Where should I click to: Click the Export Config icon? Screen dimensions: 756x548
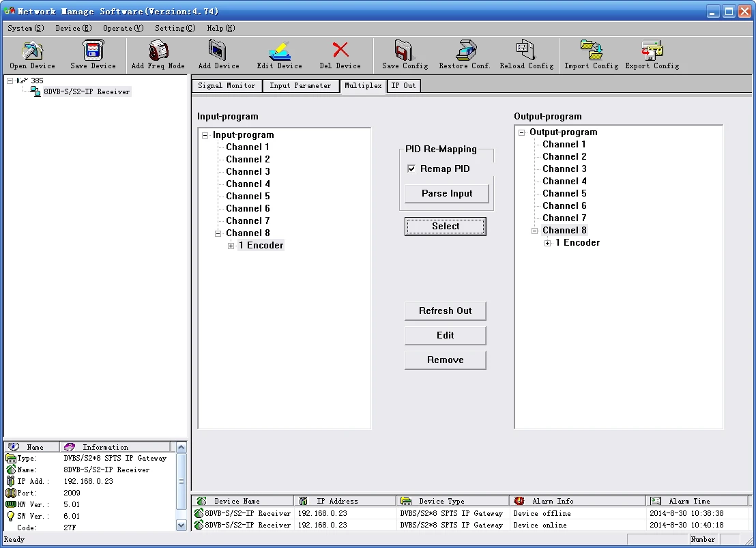pyautogui.click(x=652, y=51)
